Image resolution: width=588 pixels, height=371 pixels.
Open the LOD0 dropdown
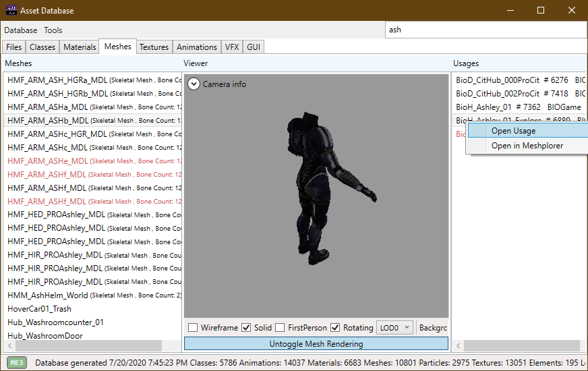[394, 328]
